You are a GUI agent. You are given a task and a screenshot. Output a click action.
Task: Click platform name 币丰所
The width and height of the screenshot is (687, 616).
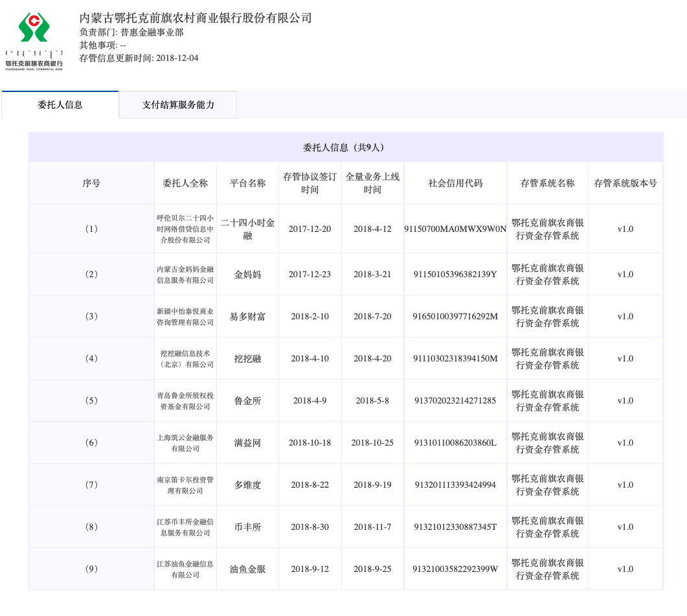pos(247,527)
